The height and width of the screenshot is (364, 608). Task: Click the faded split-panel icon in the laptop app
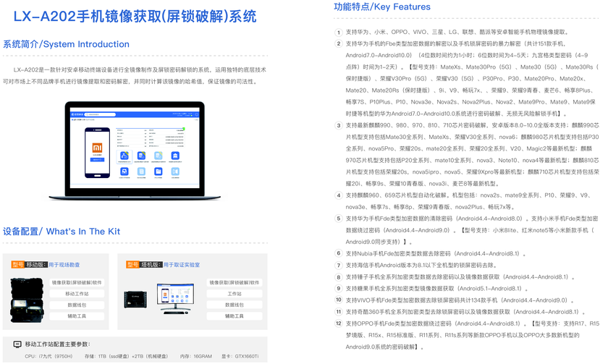175,172
